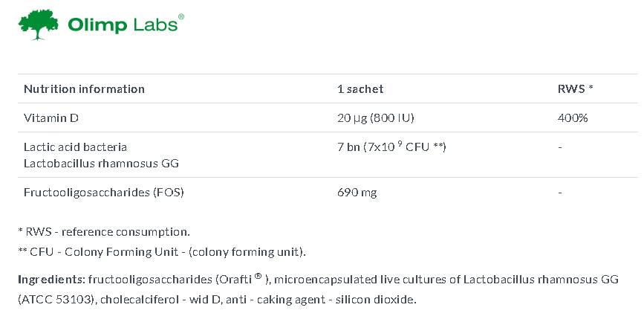Click the ATCC 53103 strain code

coord(52,300)
